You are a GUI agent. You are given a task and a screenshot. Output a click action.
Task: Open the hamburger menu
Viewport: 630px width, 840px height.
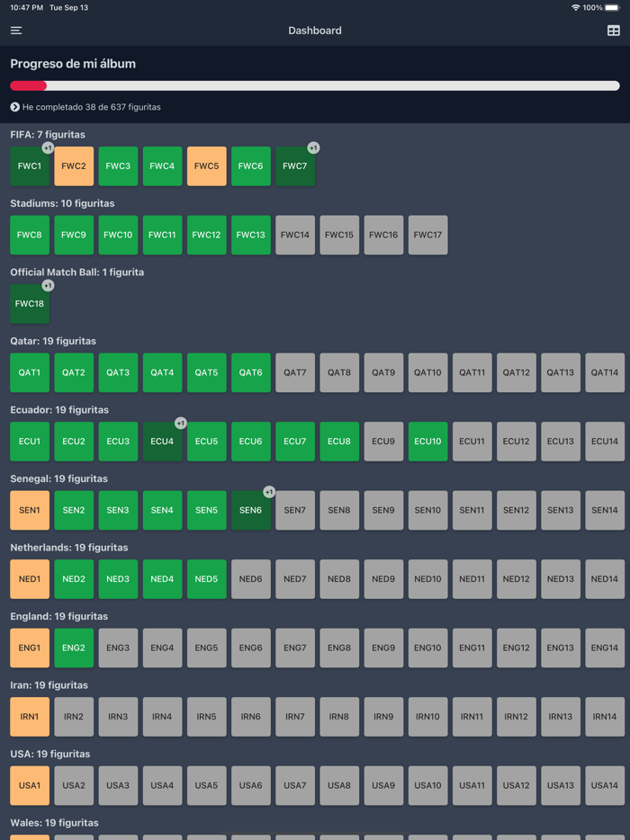click(16, 31)
